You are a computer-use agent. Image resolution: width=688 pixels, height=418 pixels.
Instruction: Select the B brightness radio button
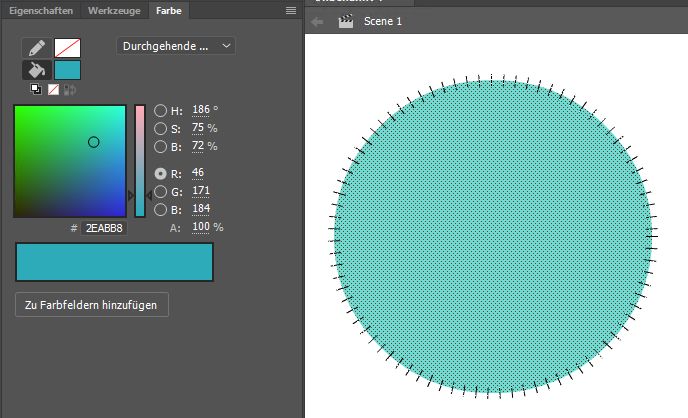161,146
